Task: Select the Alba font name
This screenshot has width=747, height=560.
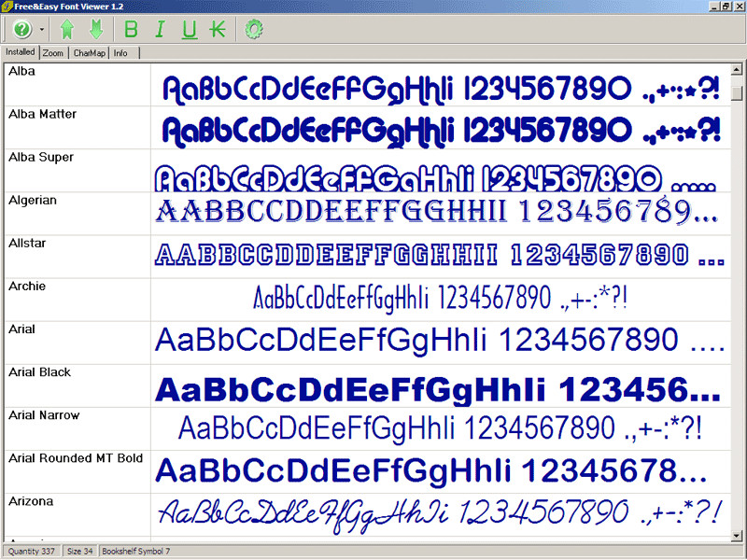Action: pyautogui.click(x=21, y=72)
